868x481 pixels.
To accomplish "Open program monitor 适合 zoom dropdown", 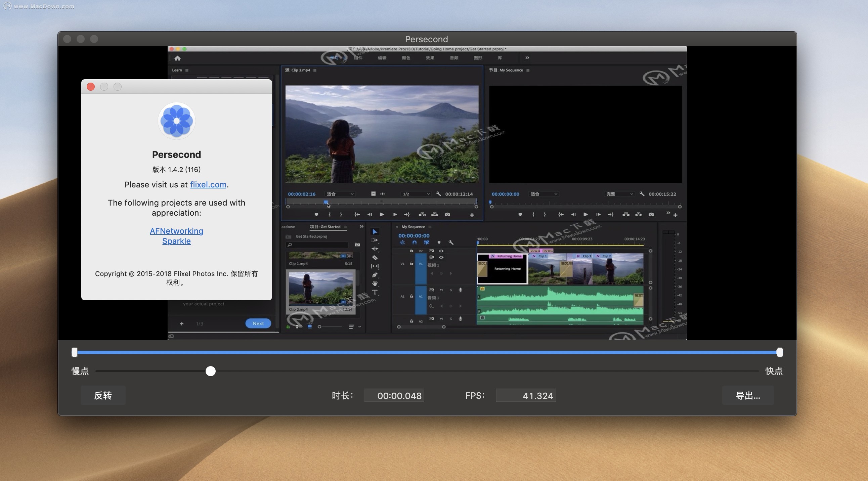I will [x=544, y=194].
